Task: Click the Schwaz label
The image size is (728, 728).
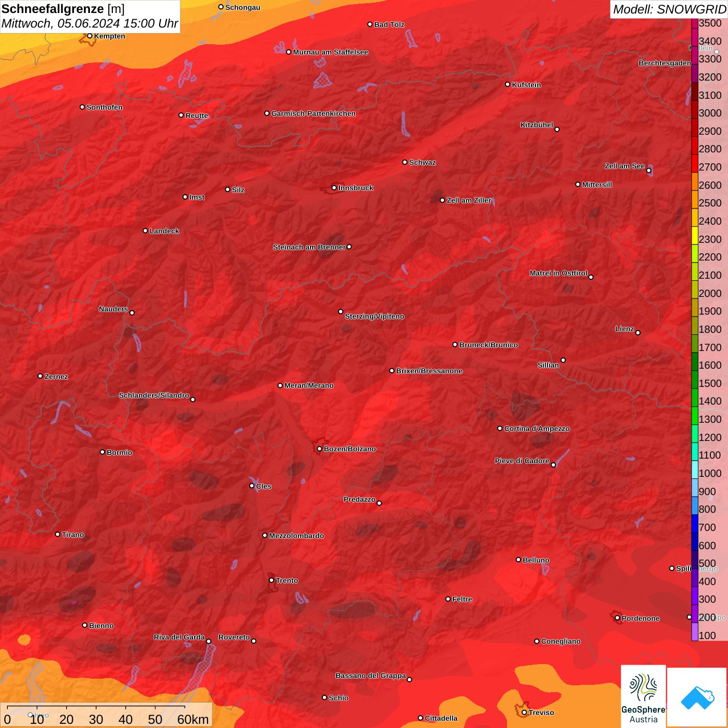Action: pyautogui.click(x=422, y=162)
